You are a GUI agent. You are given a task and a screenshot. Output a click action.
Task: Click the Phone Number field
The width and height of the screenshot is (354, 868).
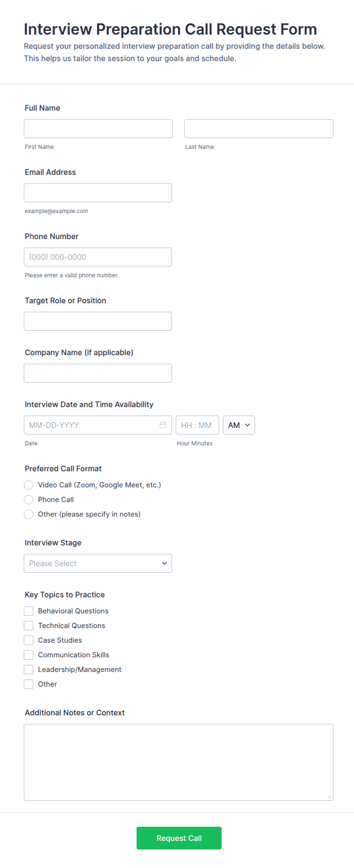[98, 257]
